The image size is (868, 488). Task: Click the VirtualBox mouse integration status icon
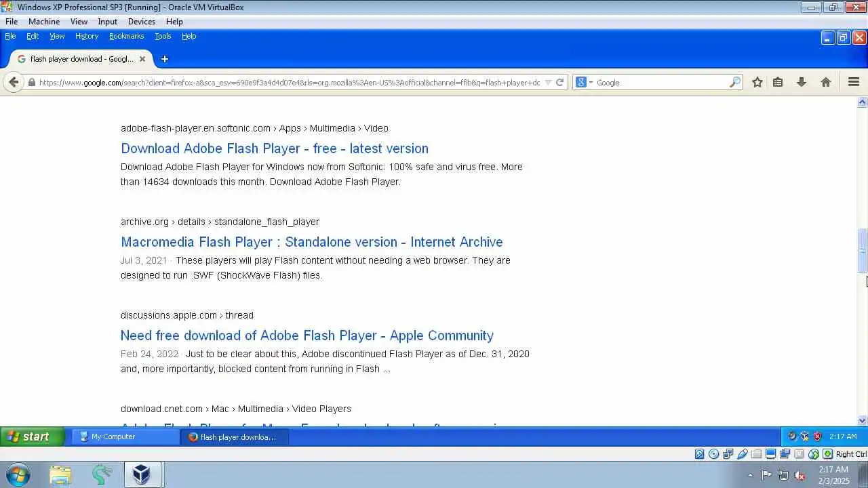coord(814,454)
